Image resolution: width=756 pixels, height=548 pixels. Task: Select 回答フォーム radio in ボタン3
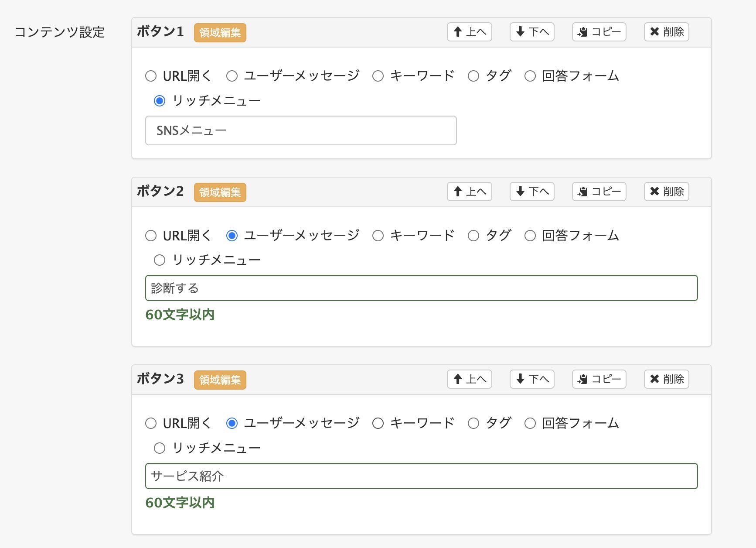(530, 423)
